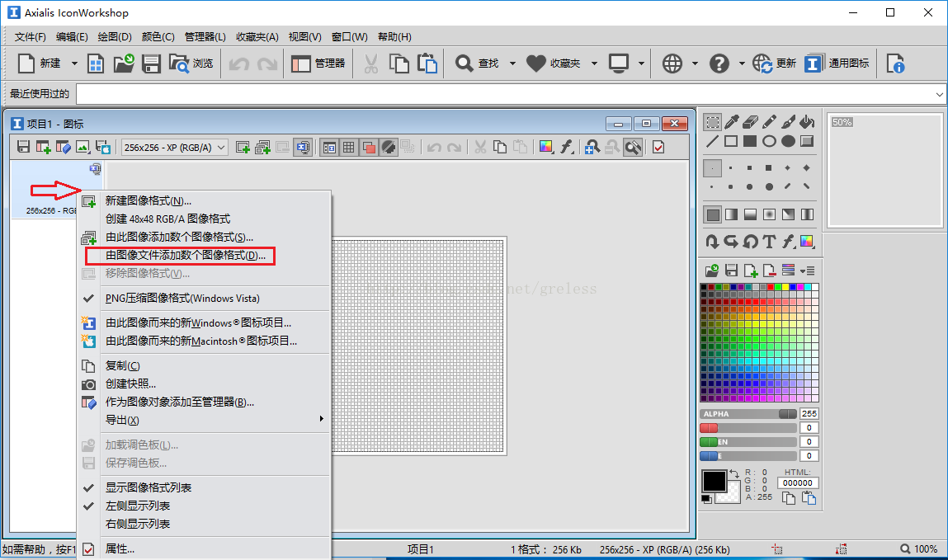Toggle the validity check icon in project toolbar
This screenshot has width=948, height=560.
click(658, 147)
